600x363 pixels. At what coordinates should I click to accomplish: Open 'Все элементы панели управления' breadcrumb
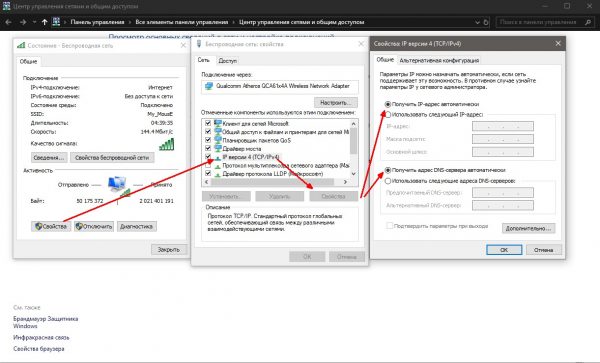(x=181, y=22)
